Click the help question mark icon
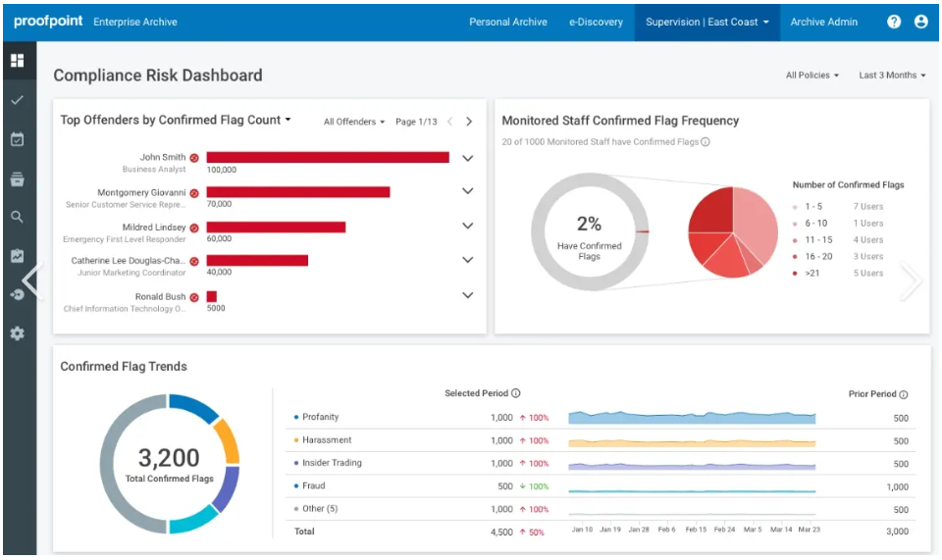Viewport: 942px width, 560px height. [894, 22]
